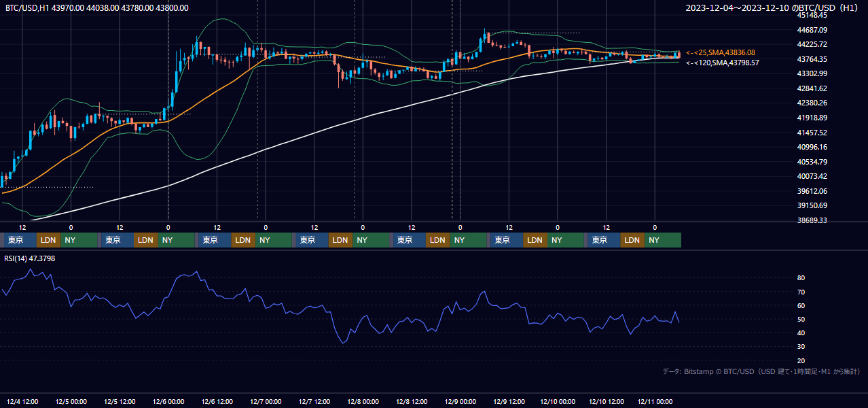Select the 12/9 00:00 time label
Viewport: 868px width, 408px height.
point(460,402)
